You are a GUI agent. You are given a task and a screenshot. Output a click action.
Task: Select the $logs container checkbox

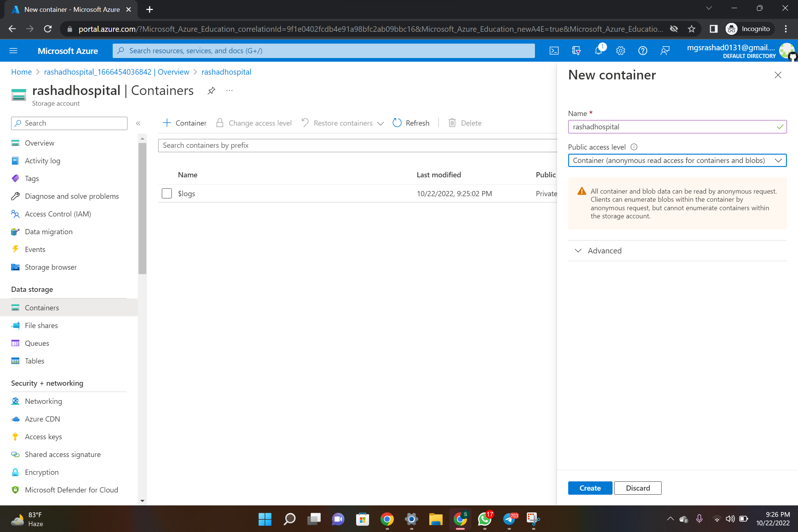click(x=167, y=194)
